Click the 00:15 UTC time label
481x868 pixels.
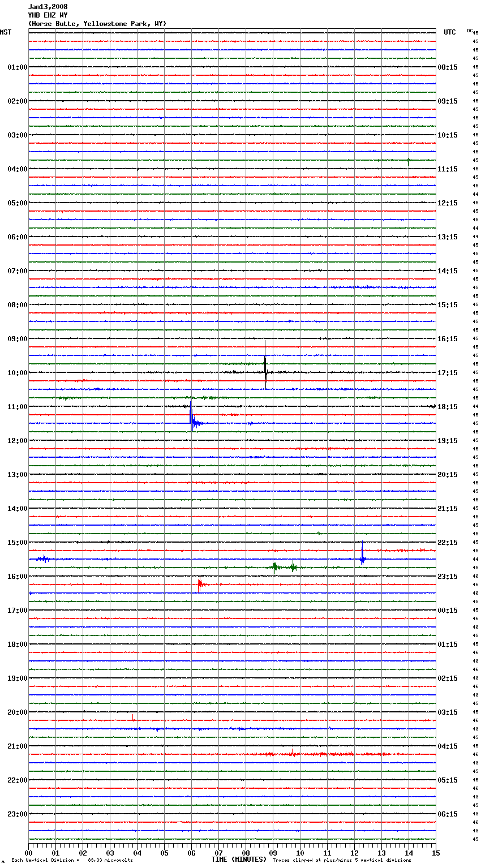pos(448,611)
